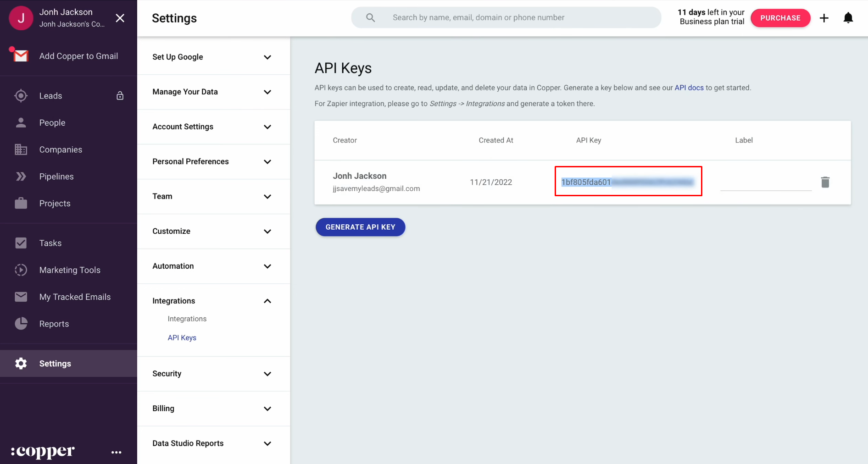This screenshot has height=464, width=868.
Task: Click the Label input field
Action: (766, 182)
